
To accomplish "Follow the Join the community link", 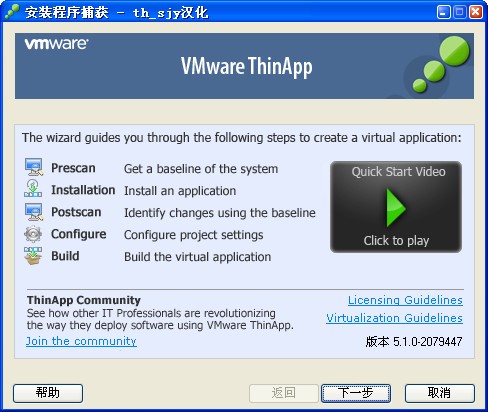I will click(81, 341).
